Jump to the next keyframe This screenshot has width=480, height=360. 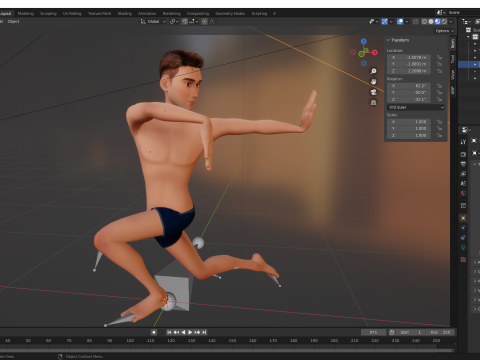pyautogui.click(x=197, y=332)
